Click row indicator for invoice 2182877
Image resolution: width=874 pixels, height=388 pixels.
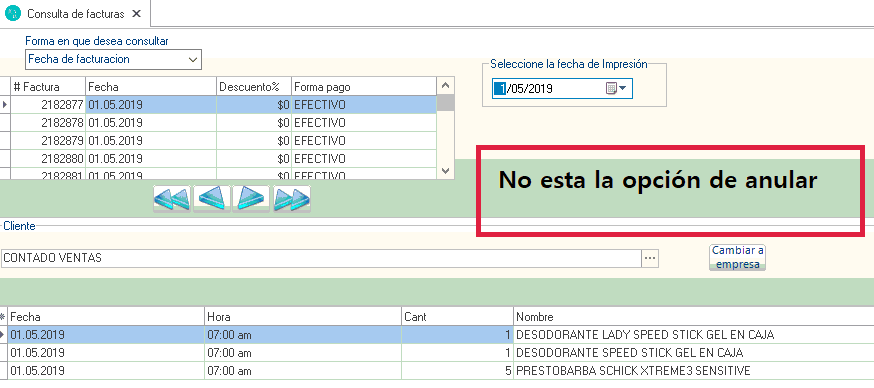5,105
